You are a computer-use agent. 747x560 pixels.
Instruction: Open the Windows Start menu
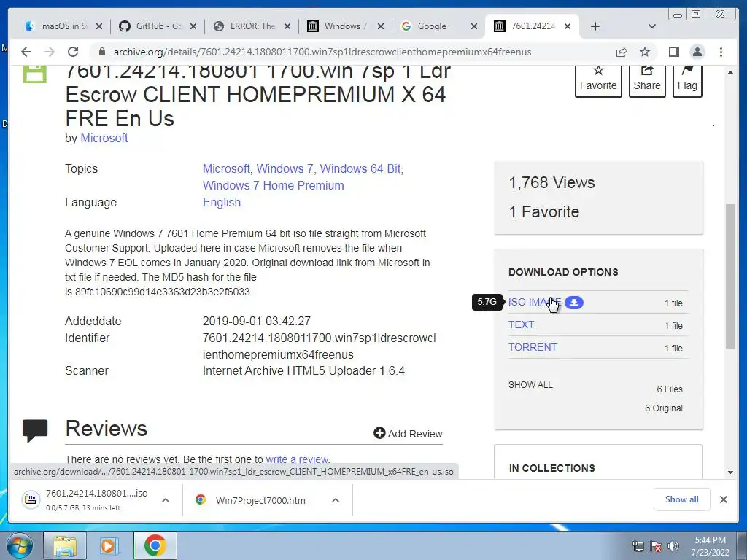(x=20, y=545)
